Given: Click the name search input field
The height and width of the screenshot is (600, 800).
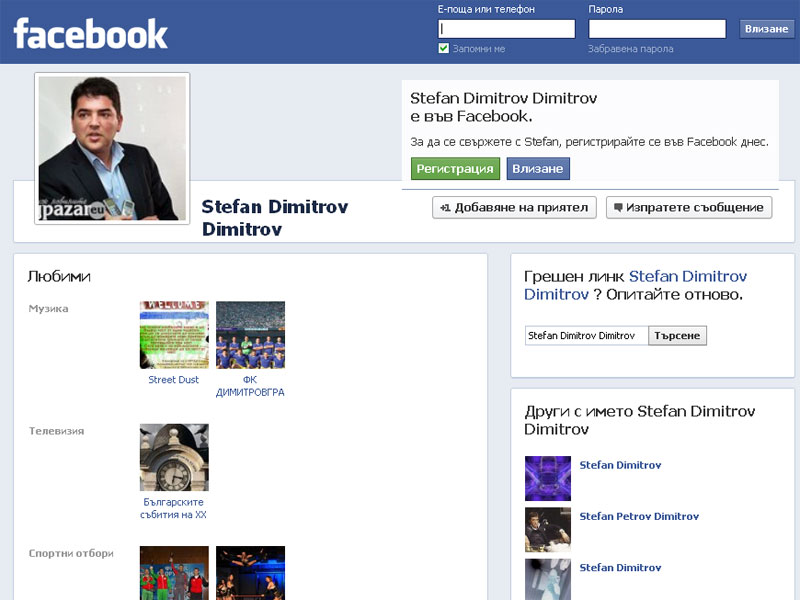Looking at the screenshot, I should tap(586, 336).
